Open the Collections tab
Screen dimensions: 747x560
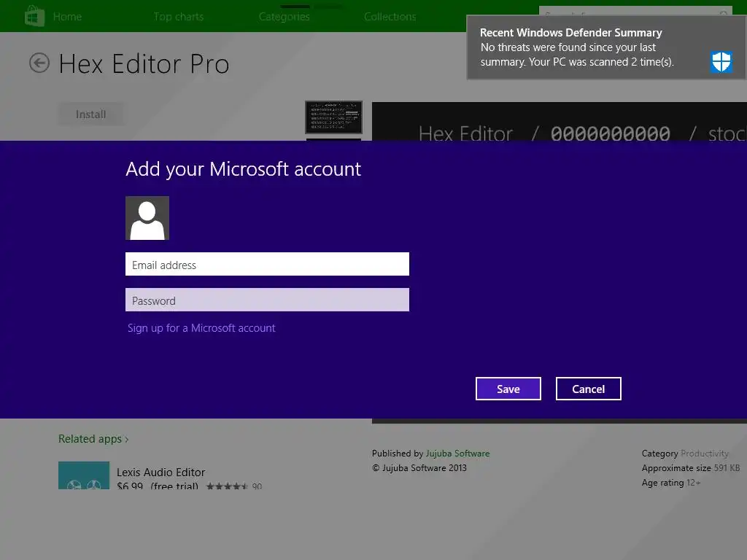tap(390, 17)
